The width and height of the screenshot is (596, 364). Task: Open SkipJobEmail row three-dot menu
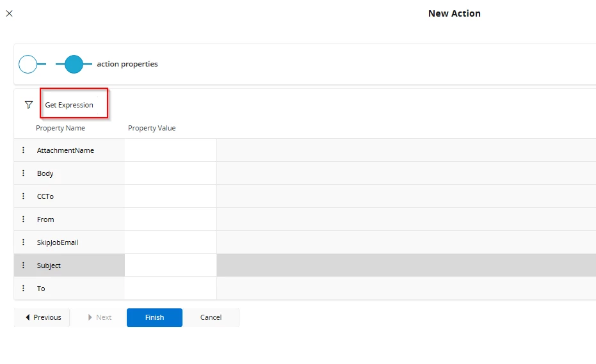pos(24,242)
